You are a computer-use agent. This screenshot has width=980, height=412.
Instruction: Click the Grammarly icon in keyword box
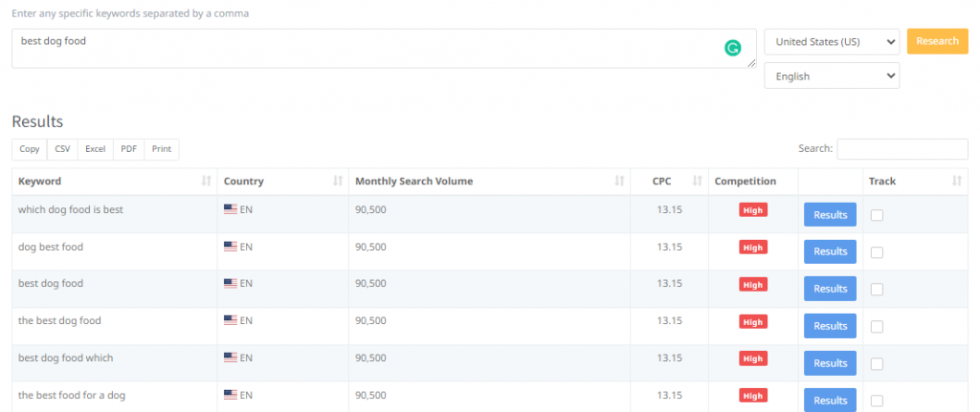click(x=732, y=48)
